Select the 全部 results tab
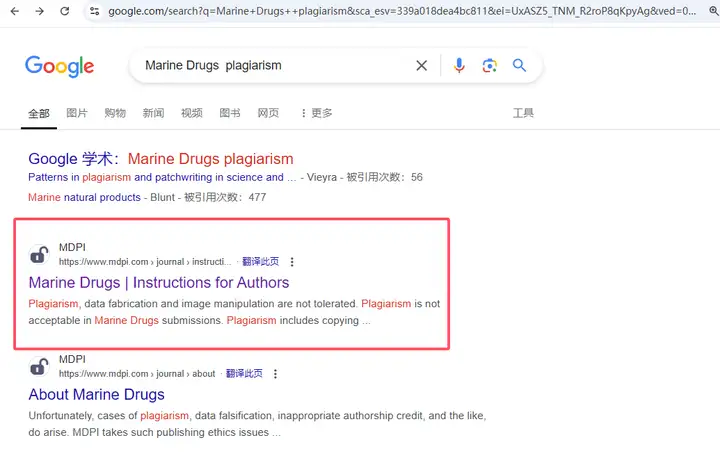The width and height of the screenshot is (720, 472). pos(39,113)
